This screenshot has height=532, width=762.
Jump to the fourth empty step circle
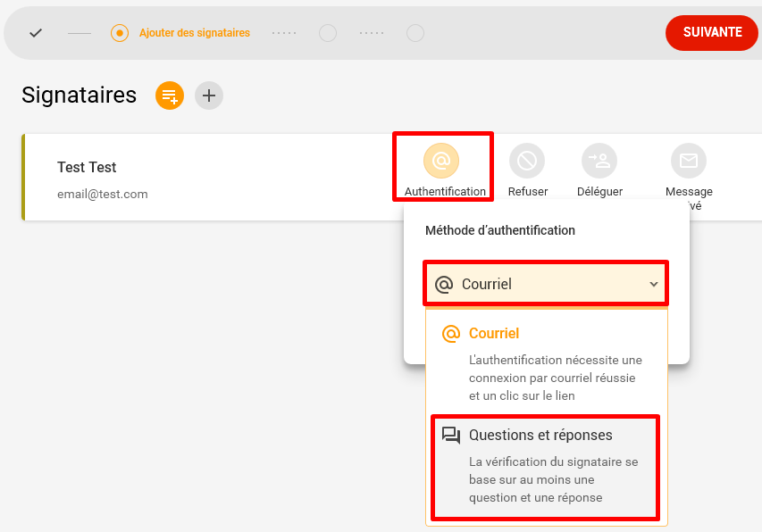pos(415,33)
